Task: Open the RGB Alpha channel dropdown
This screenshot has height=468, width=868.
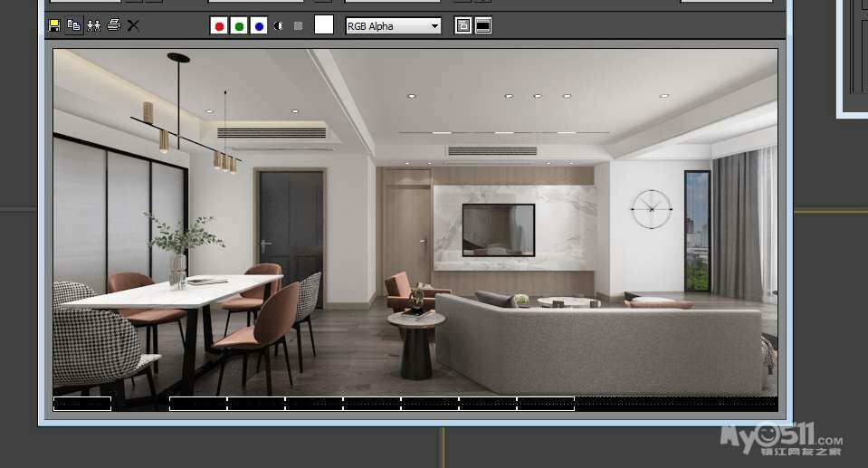Action: (x=393, y=26)
